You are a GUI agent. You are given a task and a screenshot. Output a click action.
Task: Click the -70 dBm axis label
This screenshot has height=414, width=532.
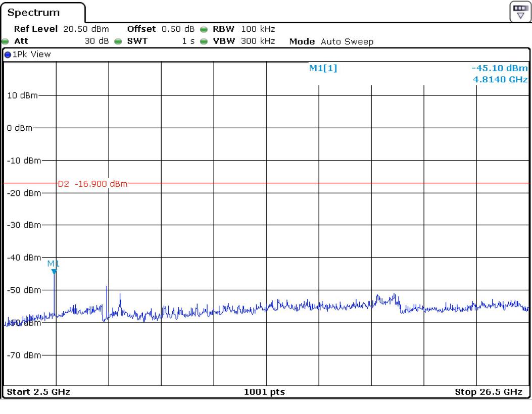24,355
